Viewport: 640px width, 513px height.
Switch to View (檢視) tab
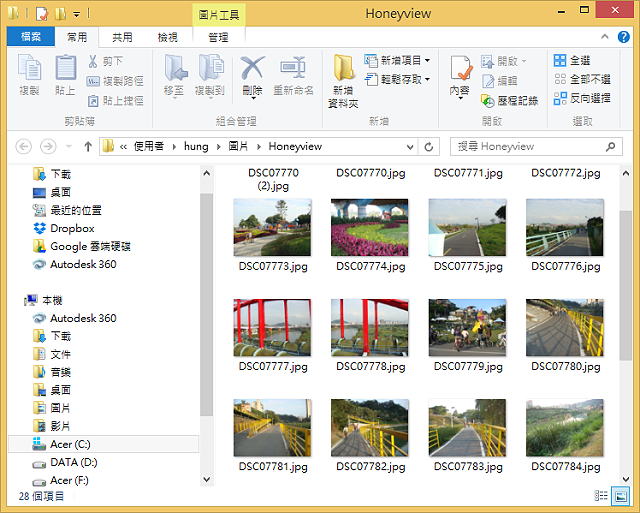168,38
